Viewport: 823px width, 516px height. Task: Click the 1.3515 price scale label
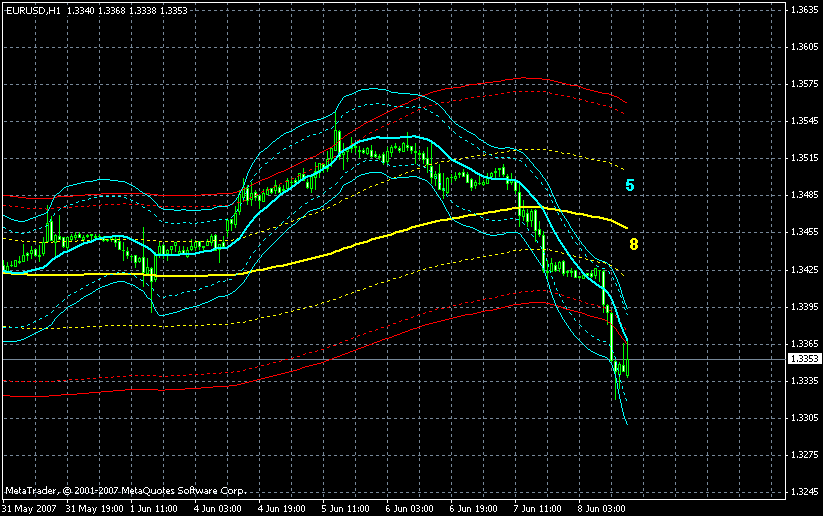click(805, 158)
